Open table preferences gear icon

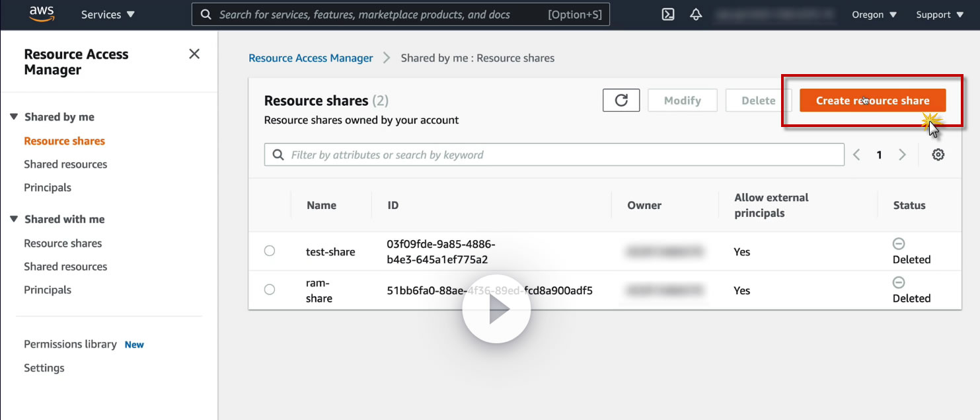938,155
